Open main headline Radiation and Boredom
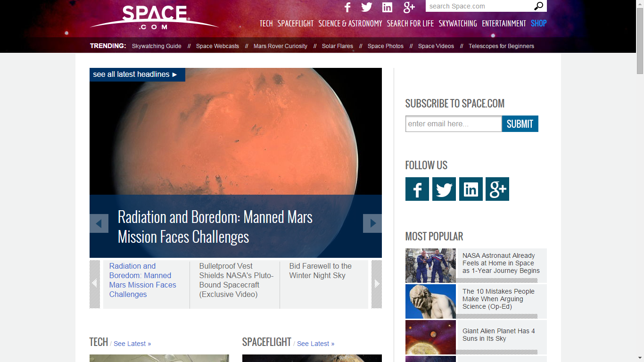Viewport: 644px width, 362px height. coord(215,227)
